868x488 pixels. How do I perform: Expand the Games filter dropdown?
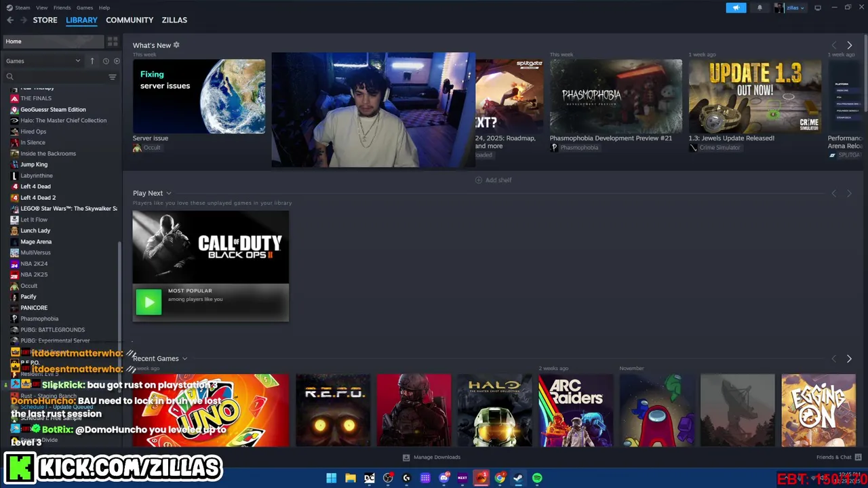pyautogui.click(x=43, y=61)
